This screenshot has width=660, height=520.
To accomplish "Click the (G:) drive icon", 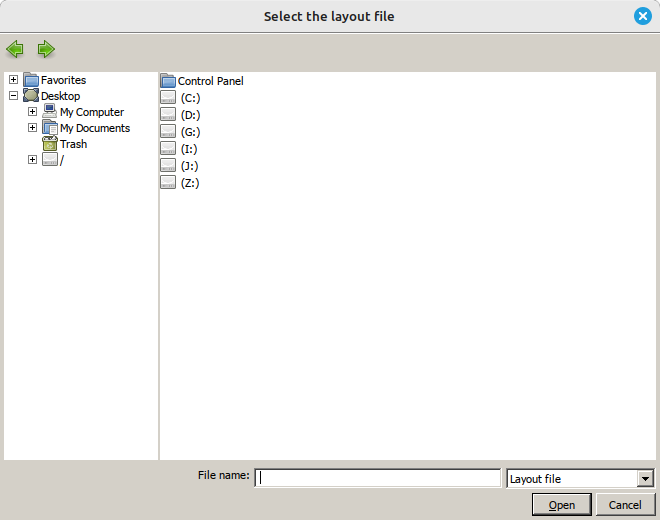I will [168, 131].
